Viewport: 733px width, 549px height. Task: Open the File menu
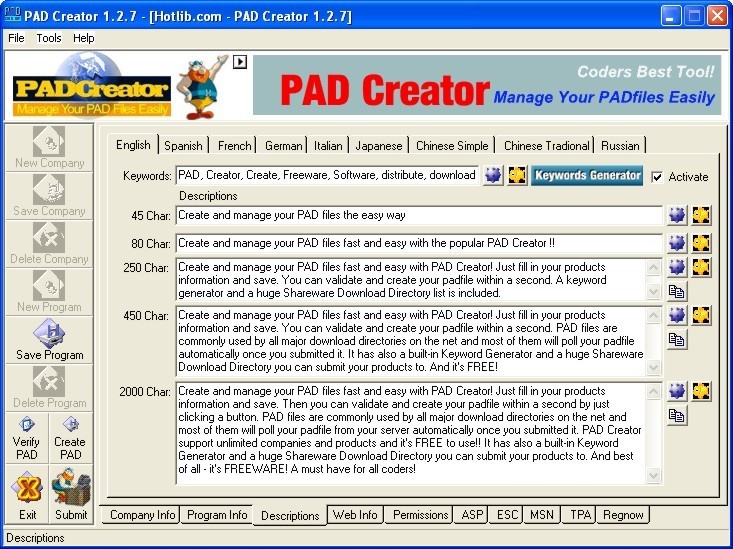pos(16,38)
